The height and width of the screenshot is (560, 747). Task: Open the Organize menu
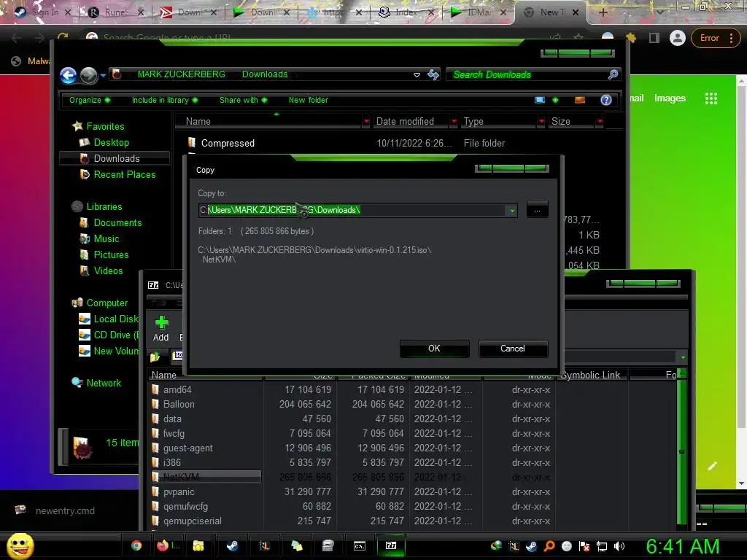point(90,100)
